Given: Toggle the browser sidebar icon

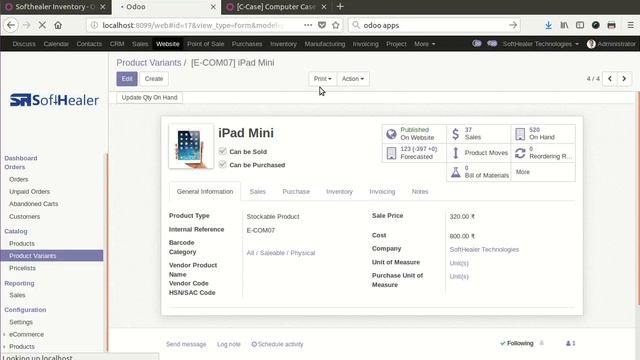Looking at the screenshot, I should 580,25.
